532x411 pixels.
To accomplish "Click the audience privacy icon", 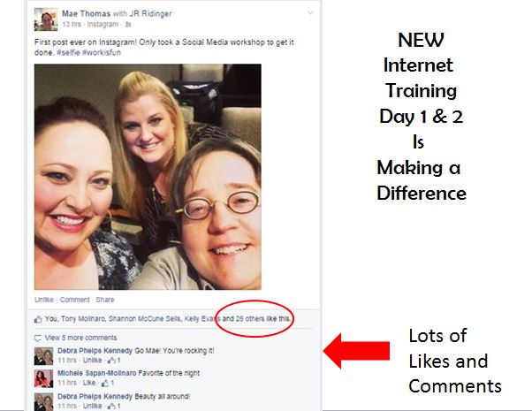I will [x=128, y=25].
